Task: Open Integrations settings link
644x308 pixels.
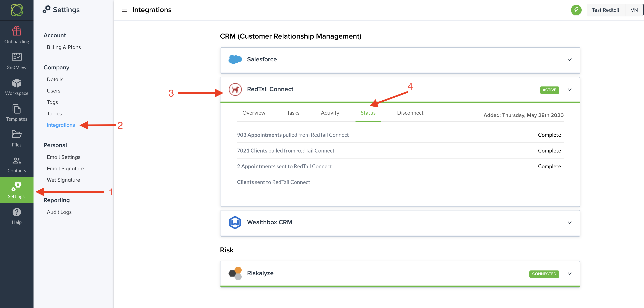Action: pos(61,125)
